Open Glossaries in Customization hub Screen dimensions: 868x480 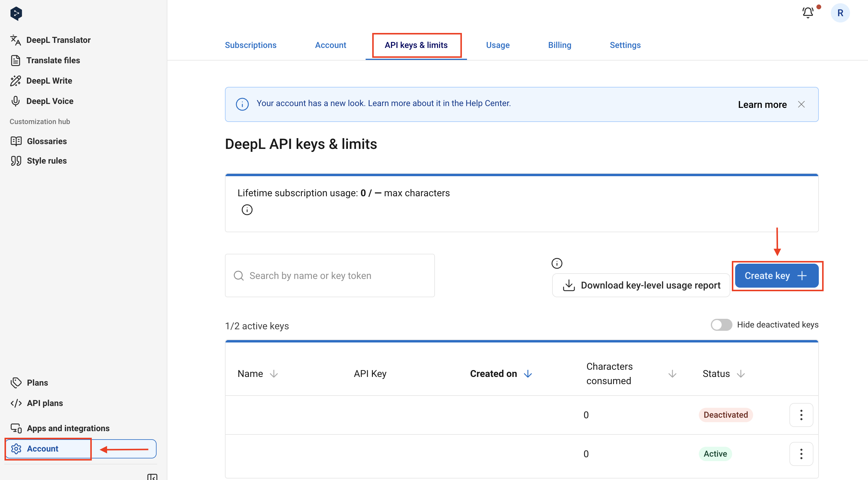38,141
